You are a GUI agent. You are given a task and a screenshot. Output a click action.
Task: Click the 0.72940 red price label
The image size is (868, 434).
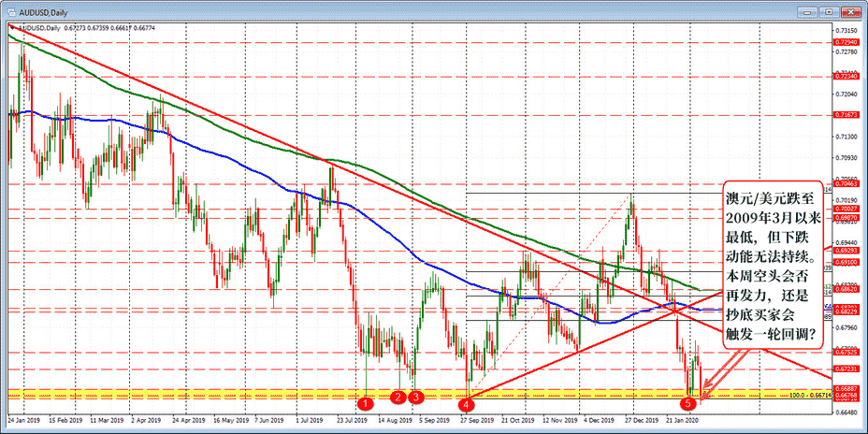pos(846,43)
